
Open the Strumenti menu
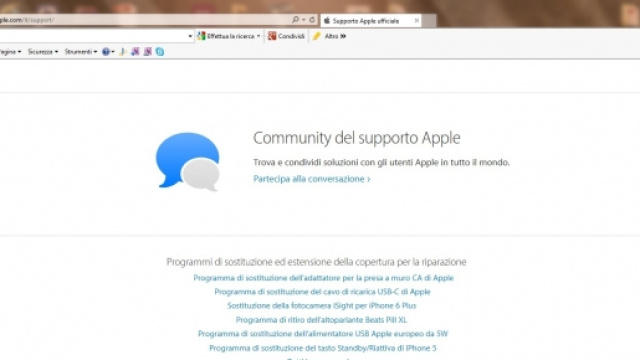[x=81, y=52]
